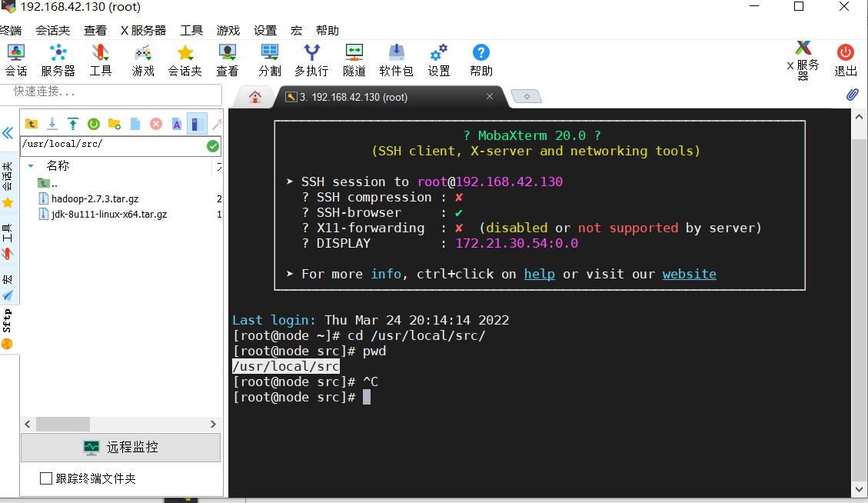Click SFTP download file arrow icon
This screenshot has width=868, height=503.
pos(52,124)
